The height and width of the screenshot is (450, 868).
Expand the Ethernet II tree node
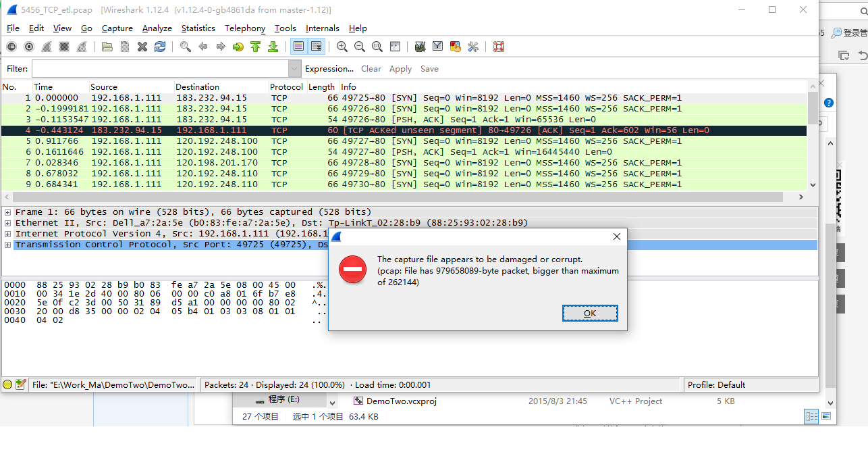(x=8, y=223)
